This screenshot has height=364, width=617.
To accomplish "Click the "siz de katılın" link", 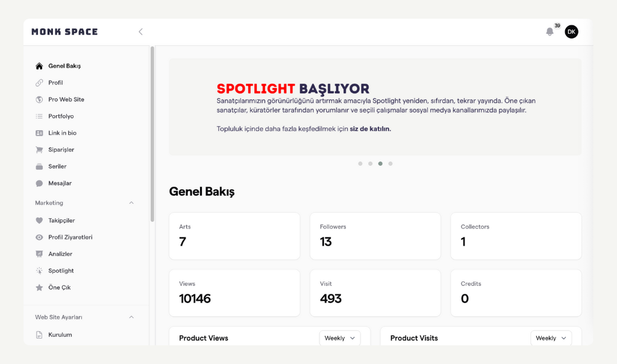I will pyautogui.click(x=370, y=129).
